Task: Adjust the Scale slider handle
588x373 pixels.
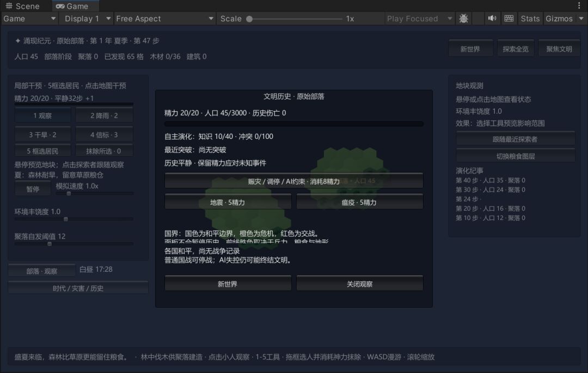Action: (x=249, y=19)
